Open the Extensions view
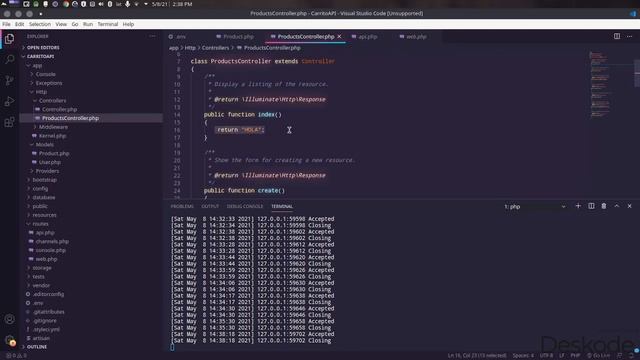The width and height of the screenshot is (640, 360). coord(9,122)
